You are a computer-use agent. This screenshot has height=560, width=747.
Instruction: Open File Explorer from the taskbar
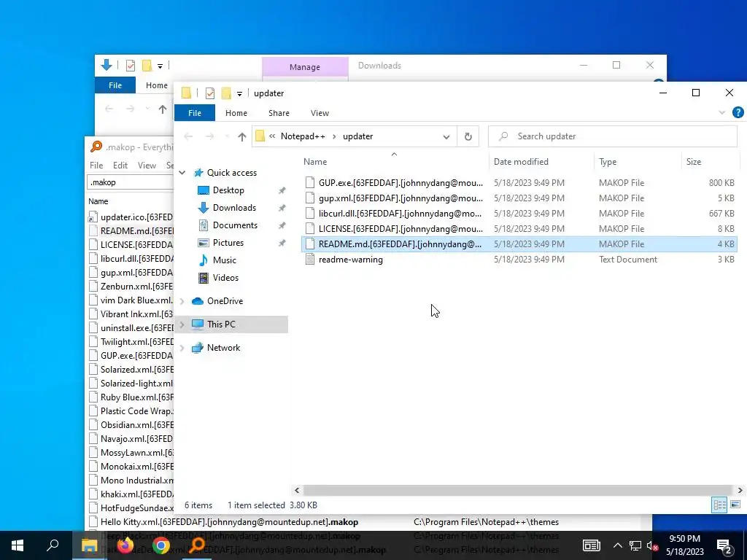(89, 545)
